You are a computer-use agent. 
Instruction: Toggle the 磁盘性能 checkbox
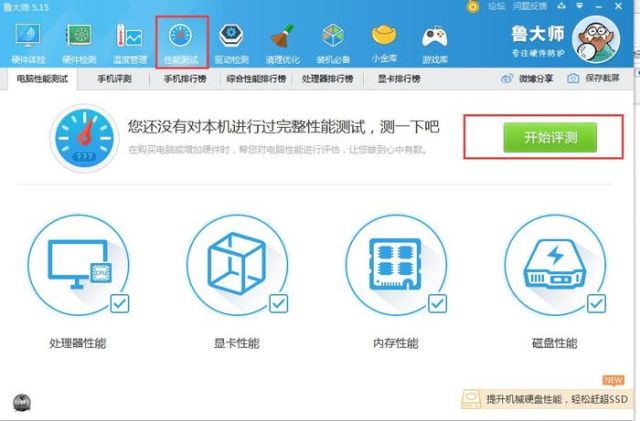click(x=596, y=303)
